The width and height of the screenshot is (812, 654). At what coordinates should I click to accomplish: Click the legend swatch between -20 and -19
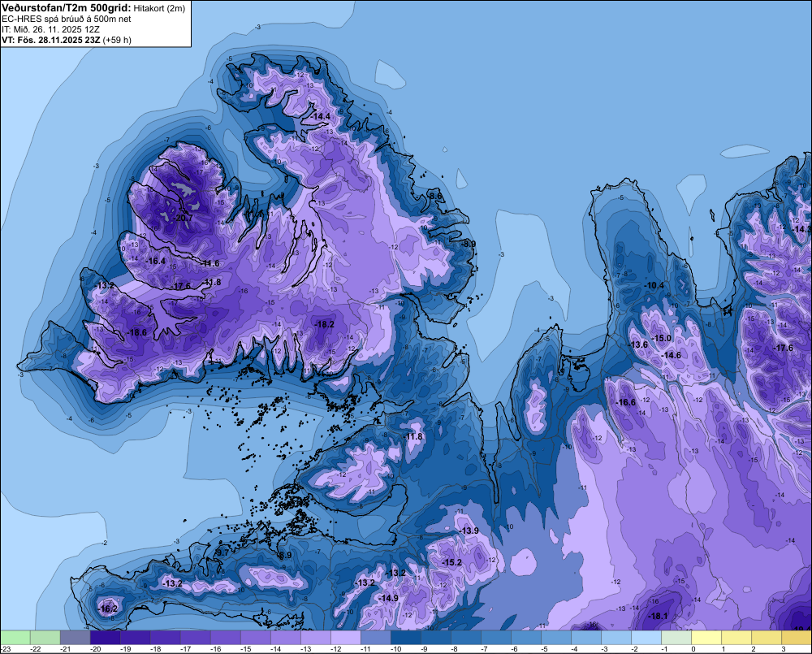(x=105, y=637)
